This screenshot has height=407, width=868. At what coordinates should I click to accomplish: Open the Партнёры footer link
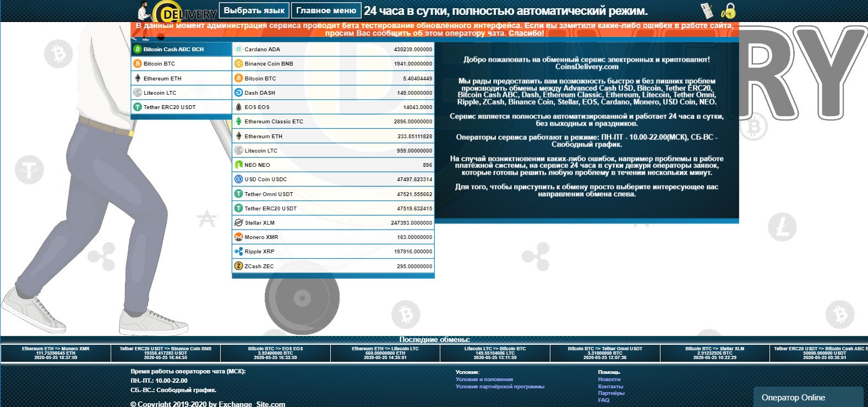point(612,393)
